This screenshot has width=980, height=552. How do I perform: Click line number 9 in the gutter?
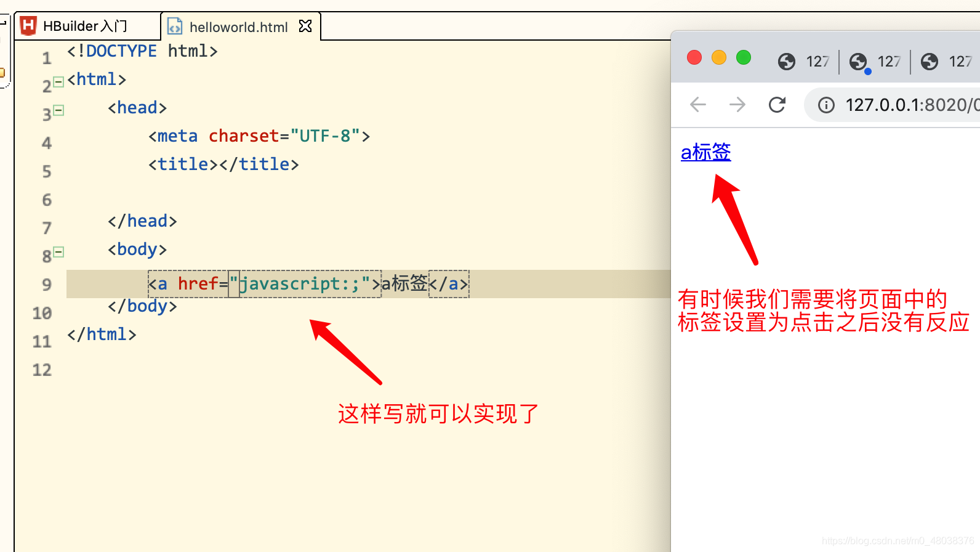click(47, 285)
